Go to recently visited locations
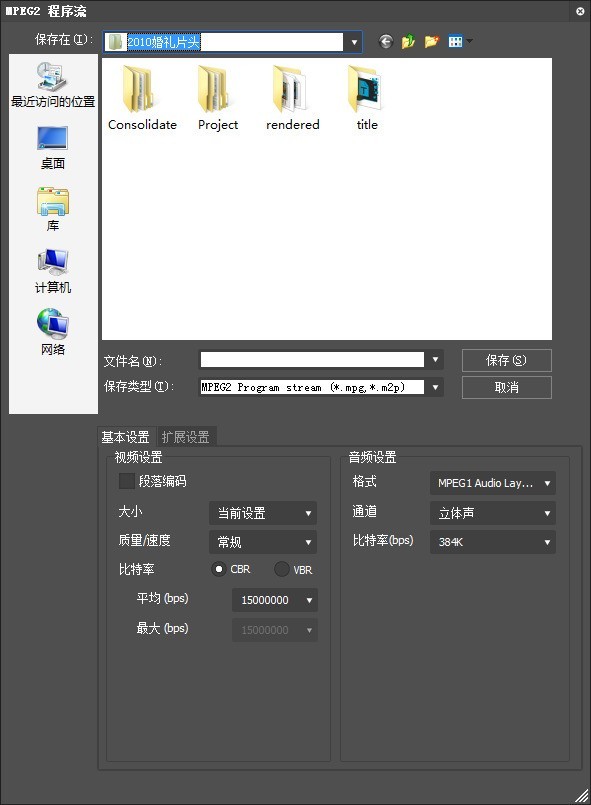Screen dimensions: 591x805 [53, 85]
